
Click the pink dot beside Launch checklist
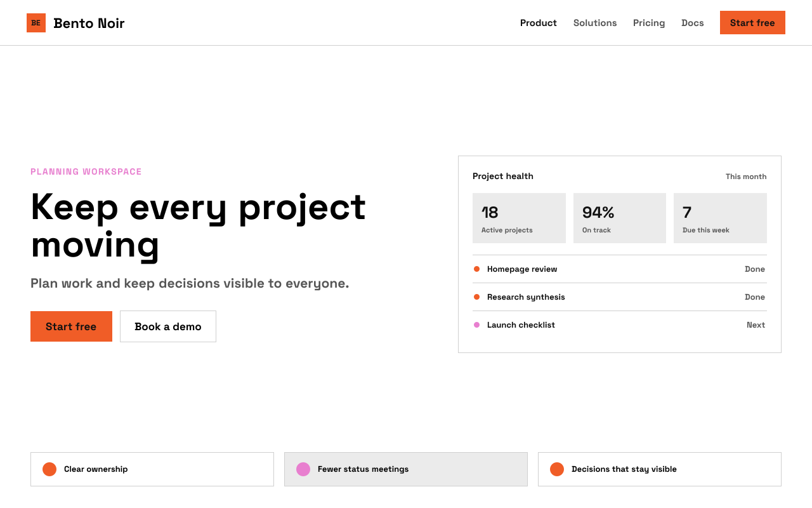tap(477, 325)
